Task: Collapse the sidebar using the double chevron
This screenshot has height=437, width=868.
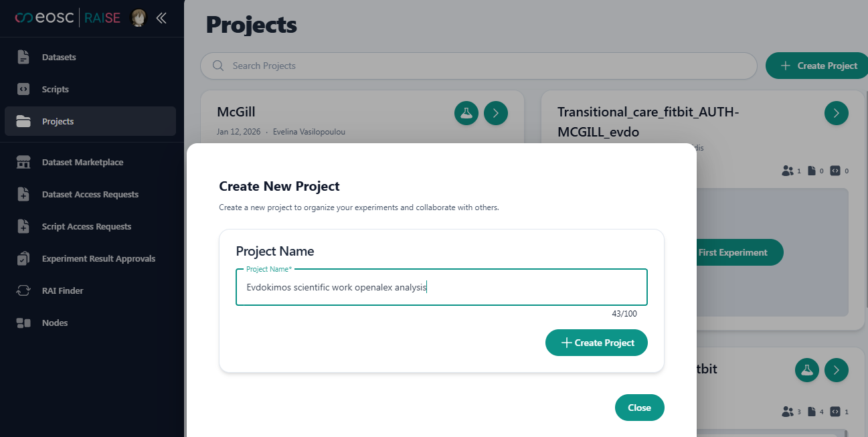Action: point(161,18)
